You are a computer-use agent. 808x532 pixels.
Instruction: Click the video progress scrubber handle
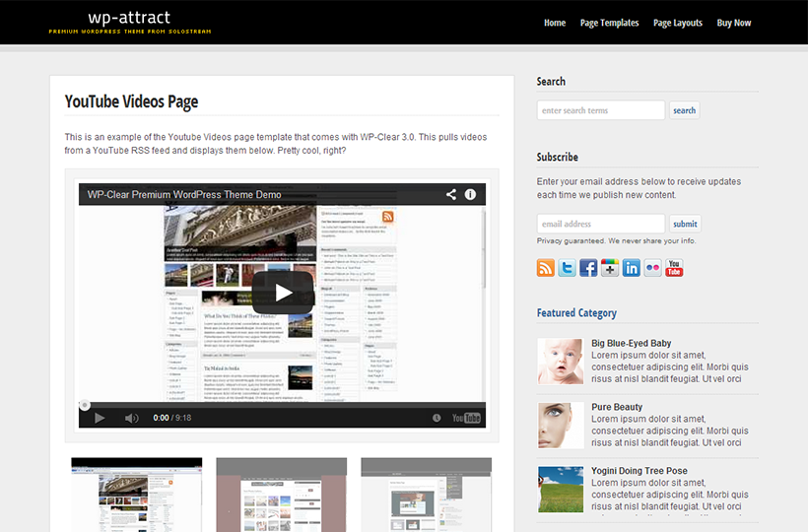[x=85, y=405]
